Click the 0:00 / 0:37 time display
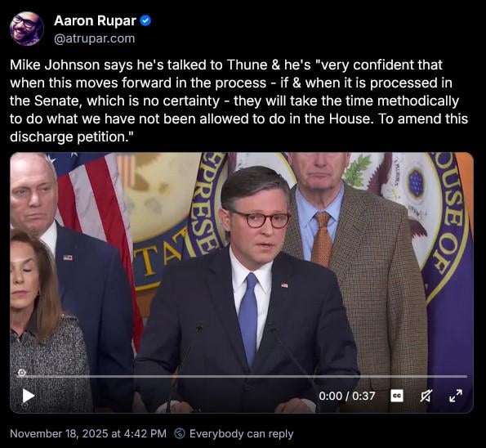Image resolution: width=486 pixels, height=448 pixels. (x=347, y=396)
